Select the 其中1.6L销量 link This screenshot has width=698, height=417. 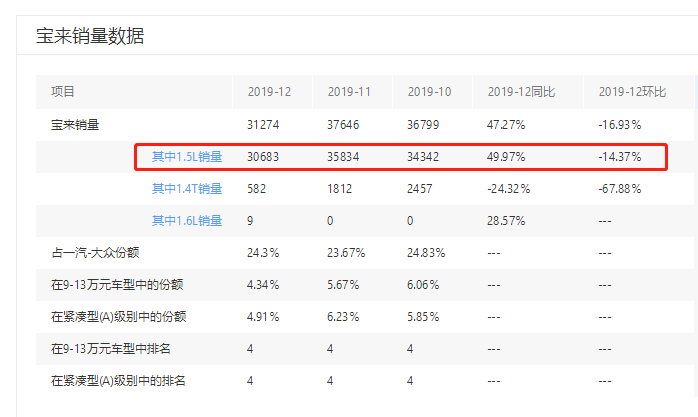[x=186, y=220]
